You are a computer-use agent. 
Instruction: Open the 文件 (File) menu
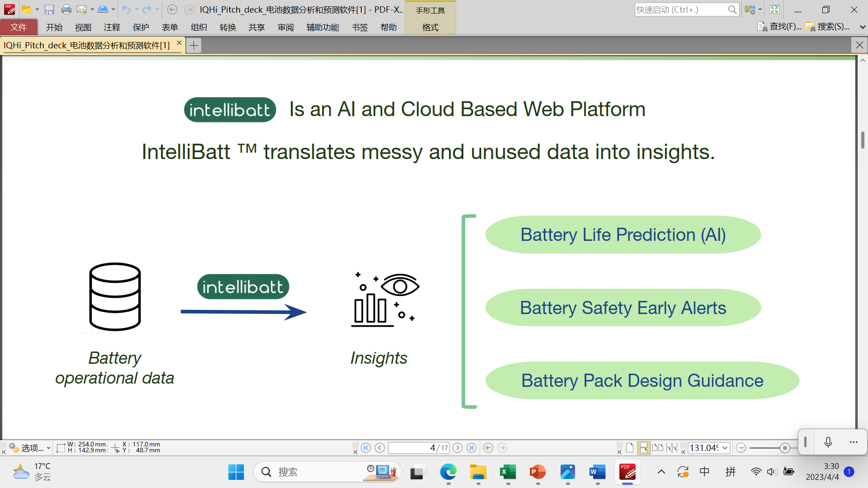[x=19, y=27]
